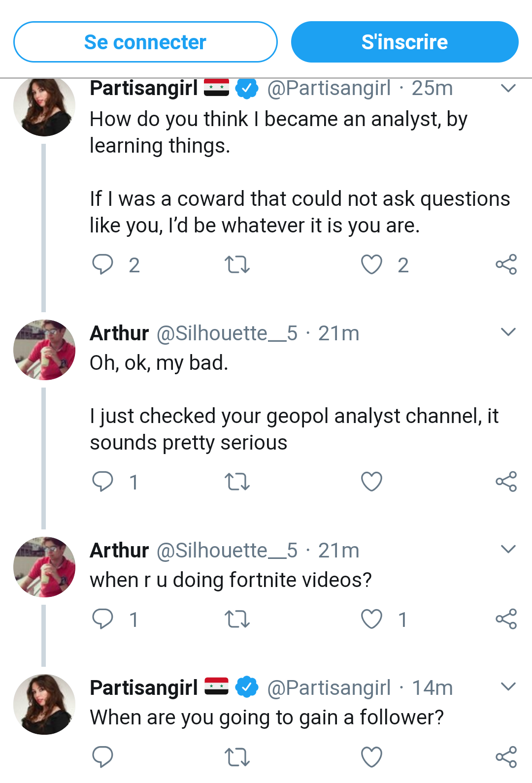Viewport: 532px width, 783px height.
Task: Retweet the fortnite videos tweet
Action: (x=237, y=619)
